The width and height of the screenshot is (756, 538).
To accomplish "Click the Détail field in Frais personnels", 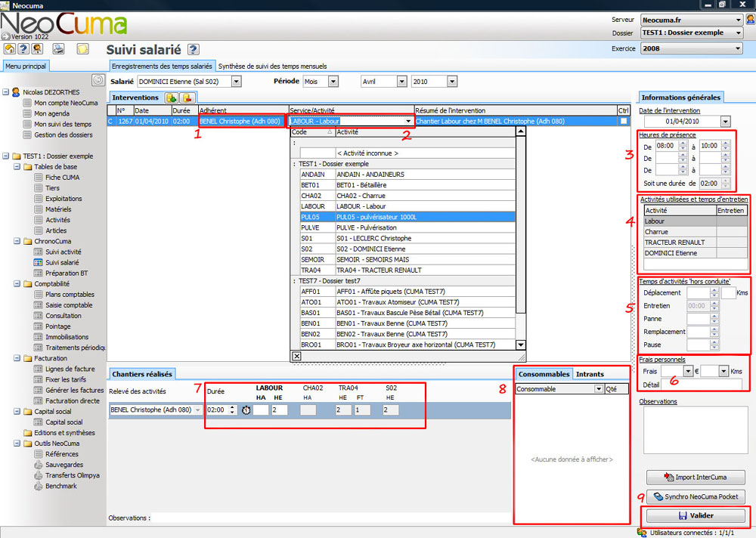I will (x=701, y=384).
